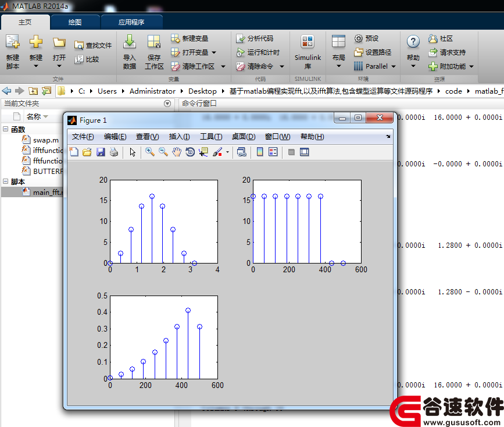The image size is (504, 427).
Task: Select the Data Cursor tool
Action: (203, 152)
